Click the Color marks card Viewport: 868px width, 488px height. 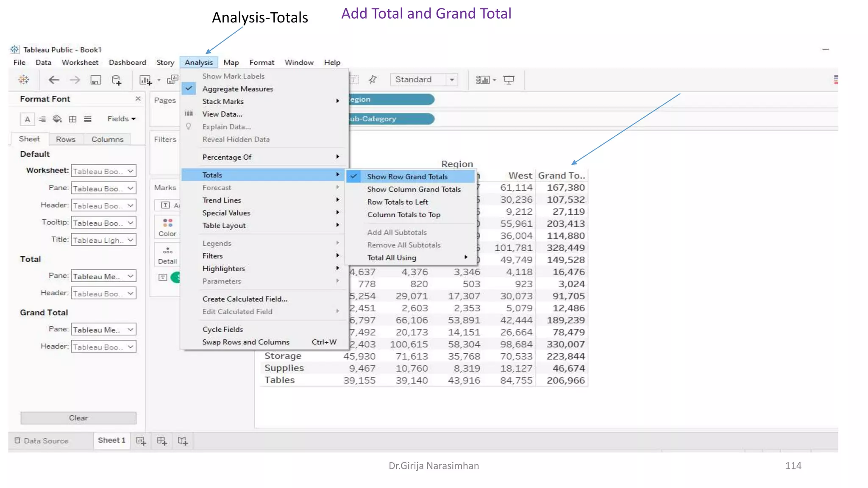167,227
